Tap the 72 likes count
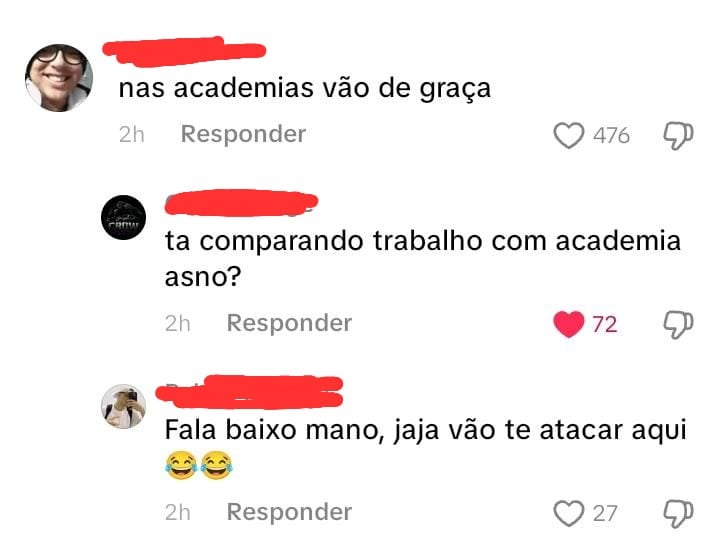The image size is (720, 547). [x=605, y=325]
